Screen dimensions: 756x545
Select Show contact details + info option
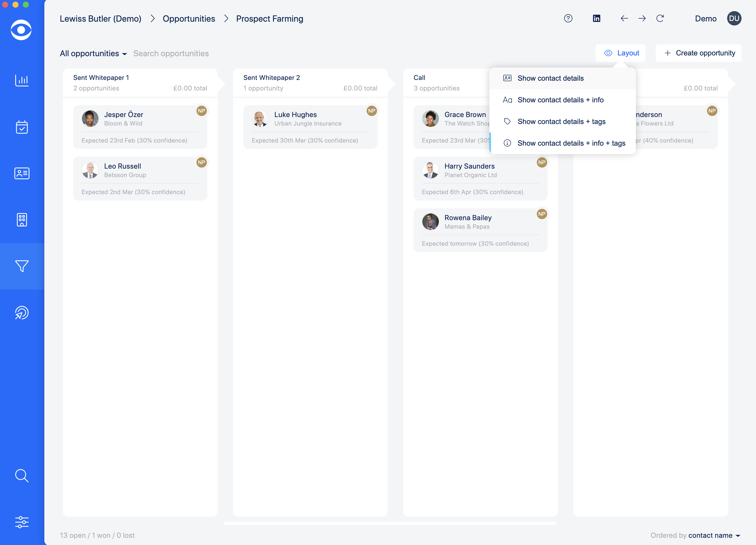click(560, 100)
